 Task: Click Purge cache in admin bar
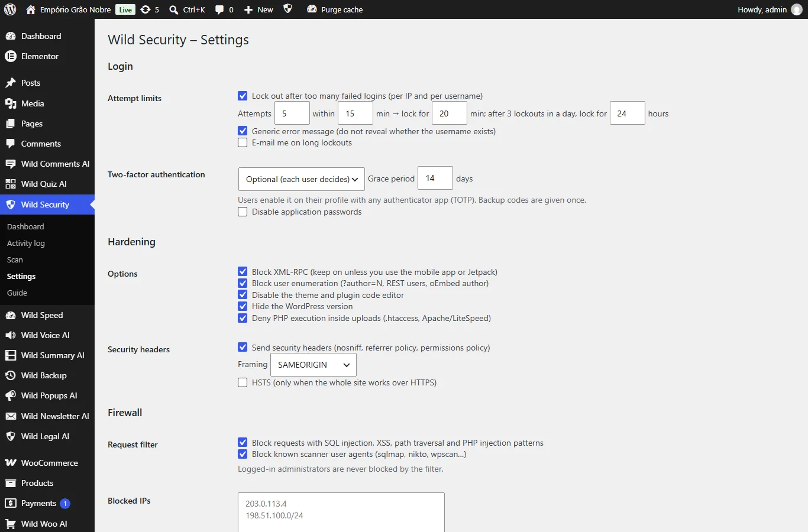click(x=335, y=9)
